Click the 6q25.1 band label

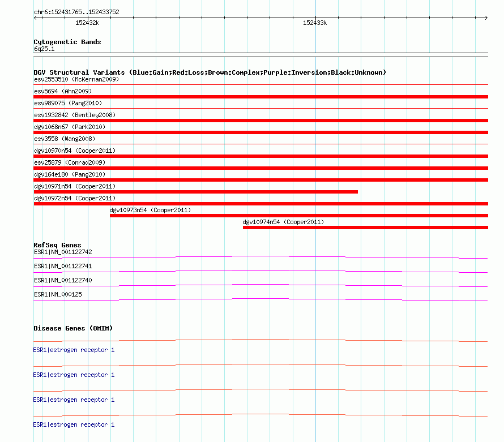point(44,49)
